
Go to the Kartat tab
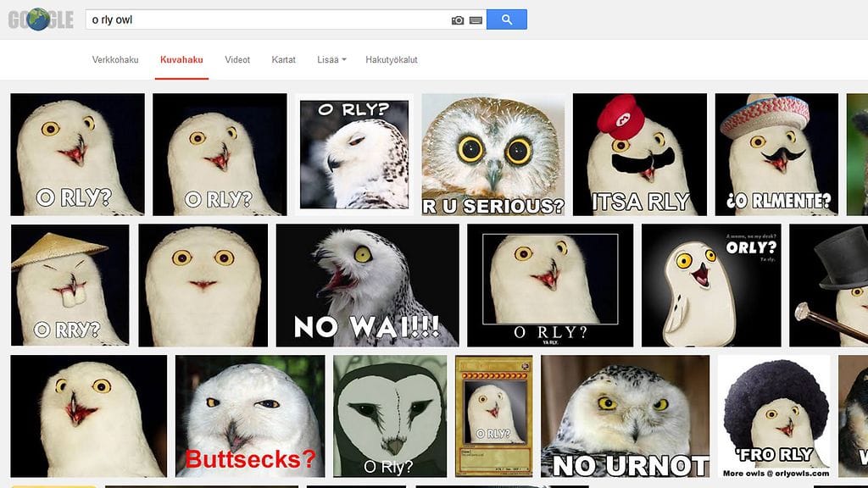pos(283,60)
